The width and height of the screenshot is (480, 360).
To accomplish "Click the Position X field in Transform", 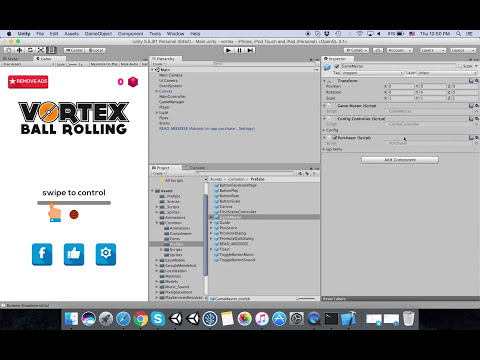I will pos(401,86).
